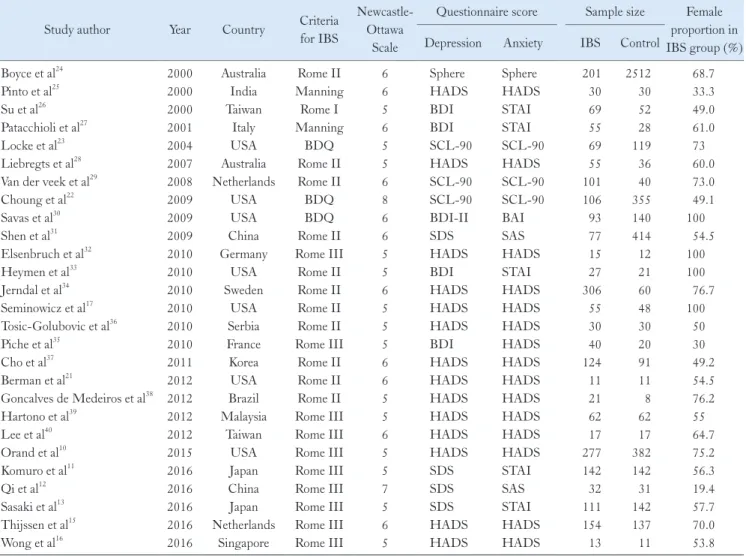Viewport: 746px width, 556px height.
Task: Click the 'Germany' country cell
Action: coord(244,254)
